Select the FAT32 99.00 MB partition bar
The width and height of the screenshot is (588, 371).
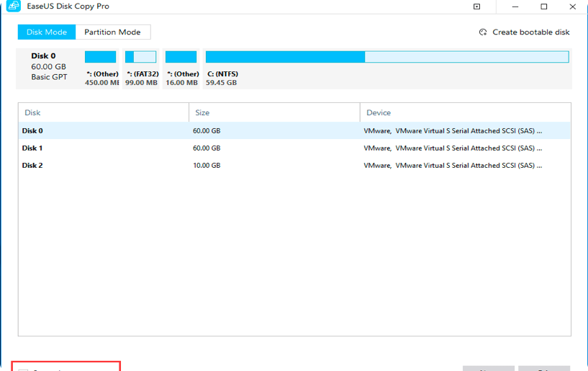pyautogui.click(x=140, y=57)
